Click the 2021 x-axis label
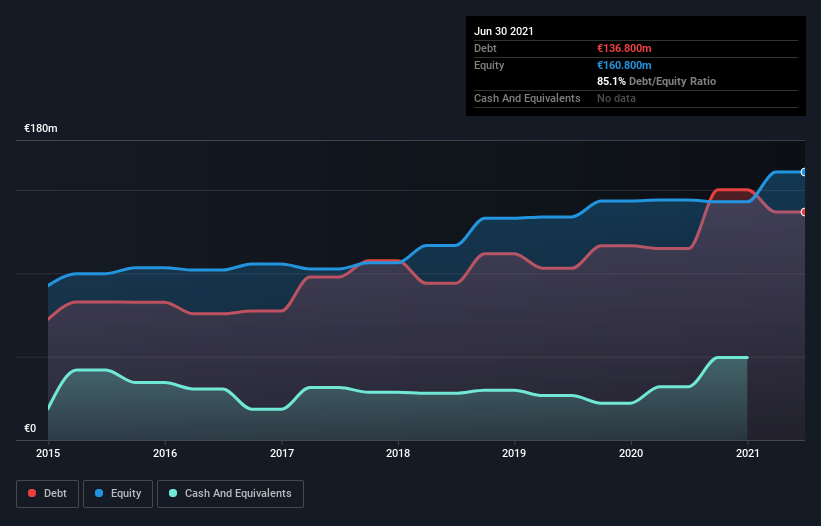Image resolution: width=821 pixels, height=526 pixels. 748,453
